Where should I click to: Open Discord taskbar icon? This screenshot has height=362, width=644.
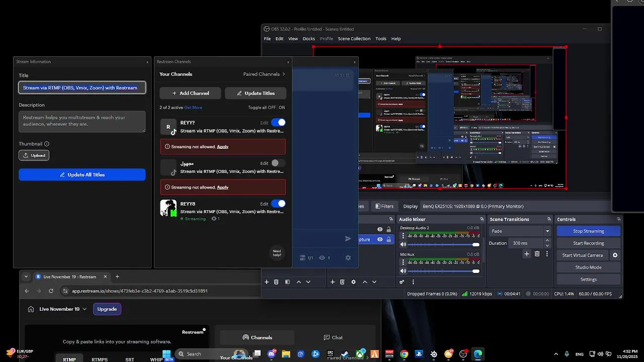point(272,354)
